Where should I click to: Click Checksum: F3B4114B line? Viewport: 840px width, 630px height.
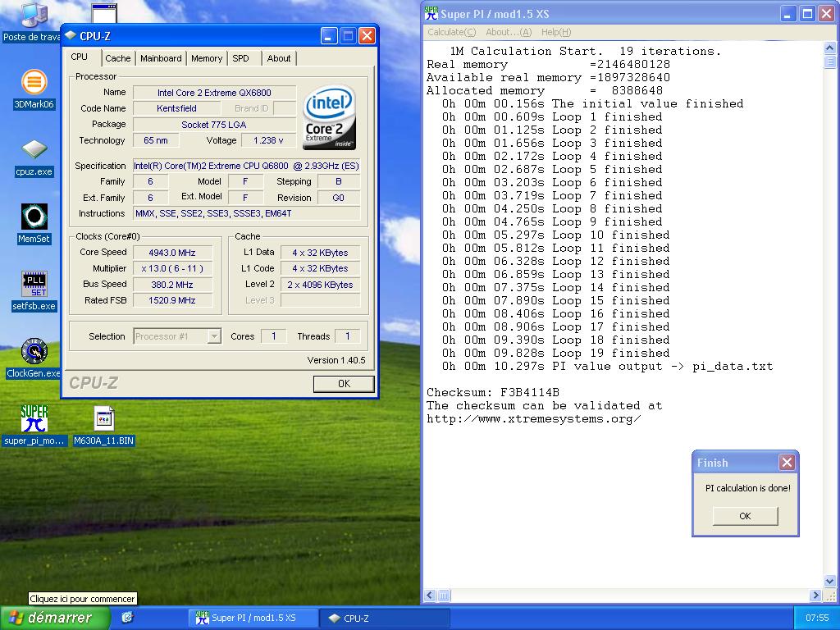point(493,392)
